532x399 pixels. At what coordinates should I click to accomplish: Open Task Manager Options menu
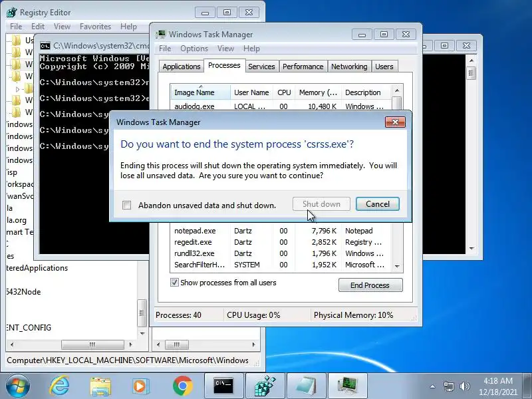(194, 49)
